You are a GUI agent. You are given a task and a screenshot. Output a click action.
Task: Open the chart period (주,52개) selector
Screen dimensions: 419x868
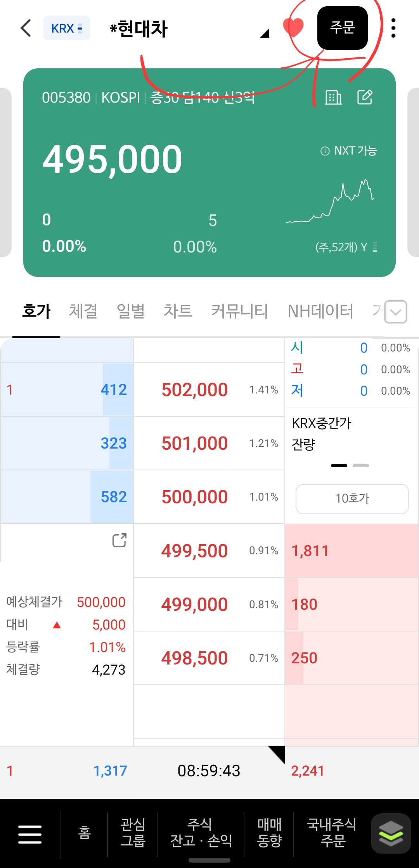(346, 247)
